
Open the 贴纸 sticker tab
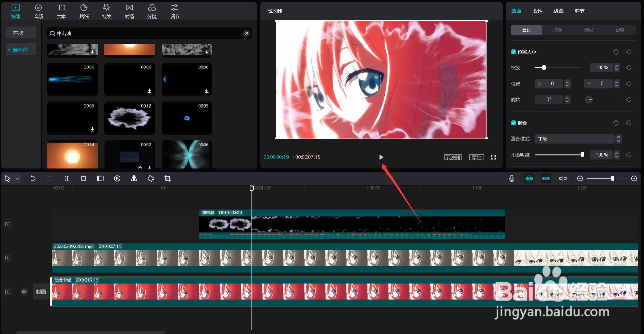[84, 11]
